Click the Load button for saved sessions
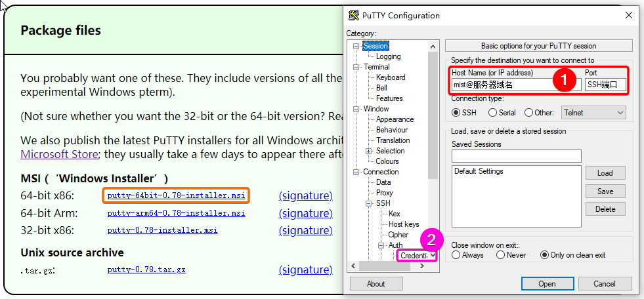The height and width of the screenshot is (299, 644). click(x=605, y=173)
